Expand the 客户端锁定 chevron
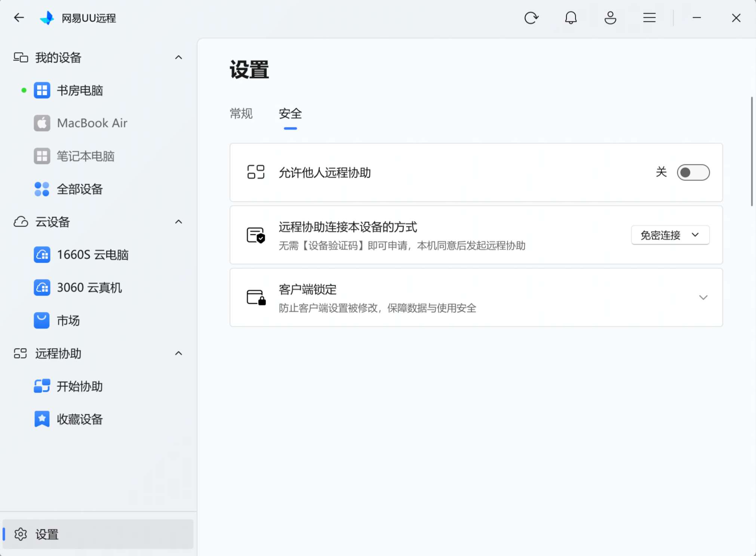The image size is (756, 556). coord(703,297)
